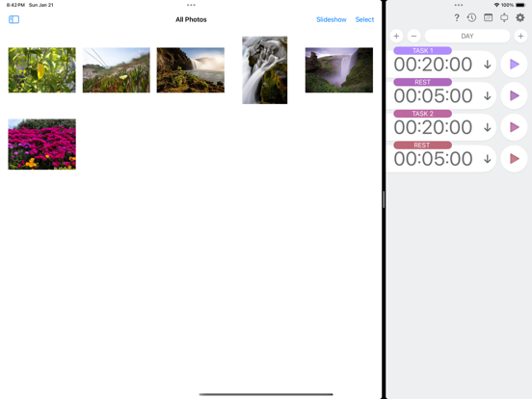The width and height of the screenshot is (532, 399).
Task: Open the timer history clock icon
Action: (471, 17)
